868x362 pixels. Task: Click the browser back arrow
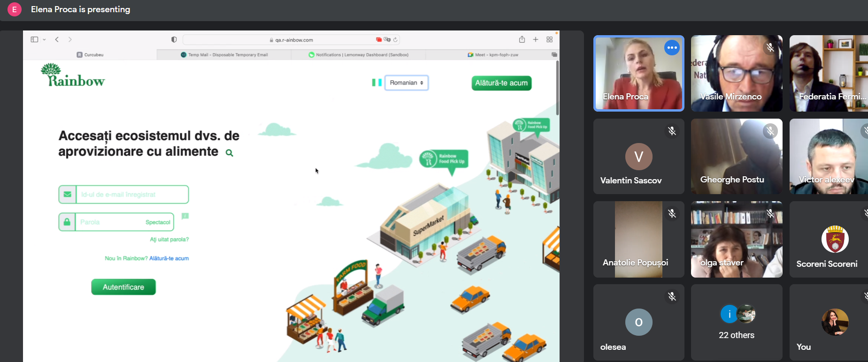pyautogui.click(x=57, y=40)
